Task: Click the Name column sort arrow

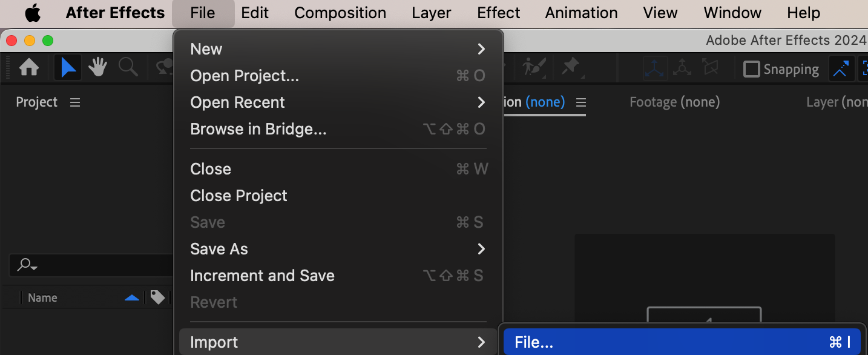Action: pyautogui.click(x=131, y=297)
